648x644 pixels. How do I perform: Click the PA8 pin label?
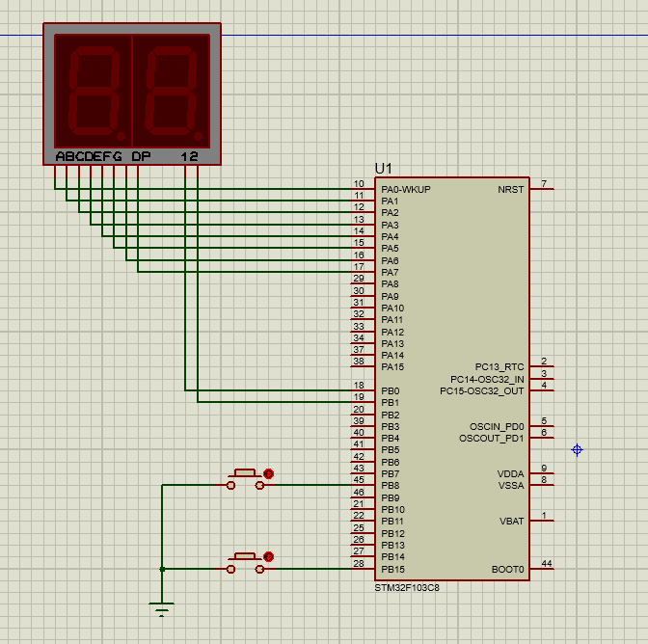tap(390, 284)
